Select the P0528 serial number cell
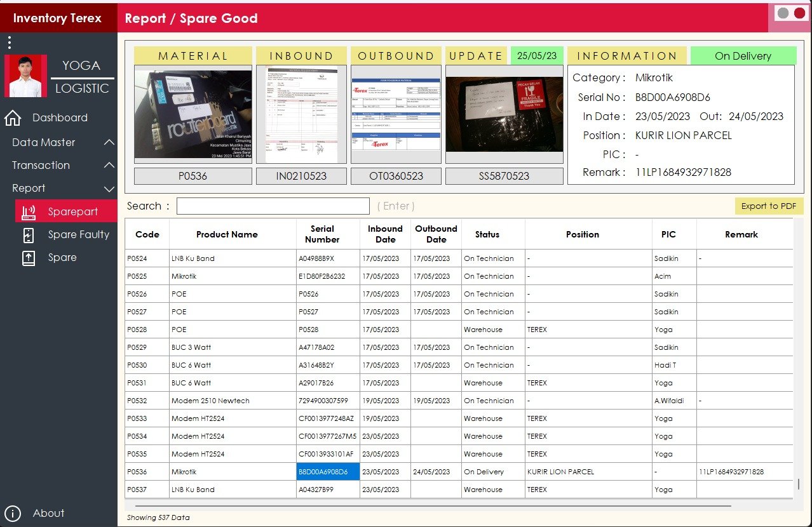 [328, 330]
